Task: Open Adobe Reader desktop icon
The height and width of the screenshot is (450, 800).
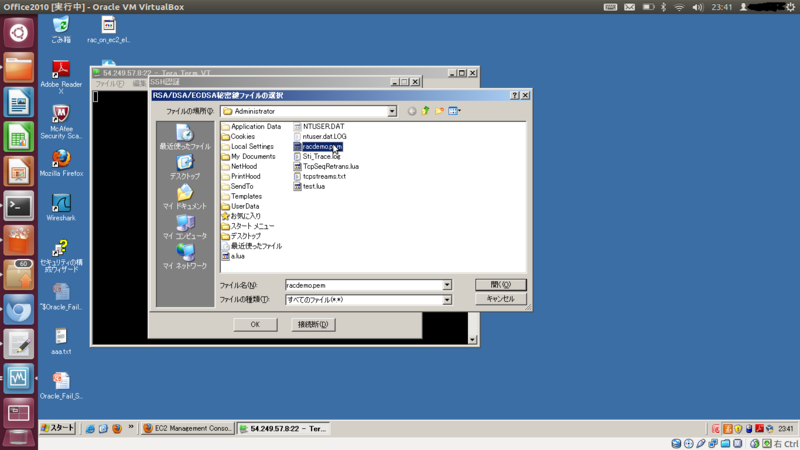Action: pyautogui.click(x=61, y=77)
